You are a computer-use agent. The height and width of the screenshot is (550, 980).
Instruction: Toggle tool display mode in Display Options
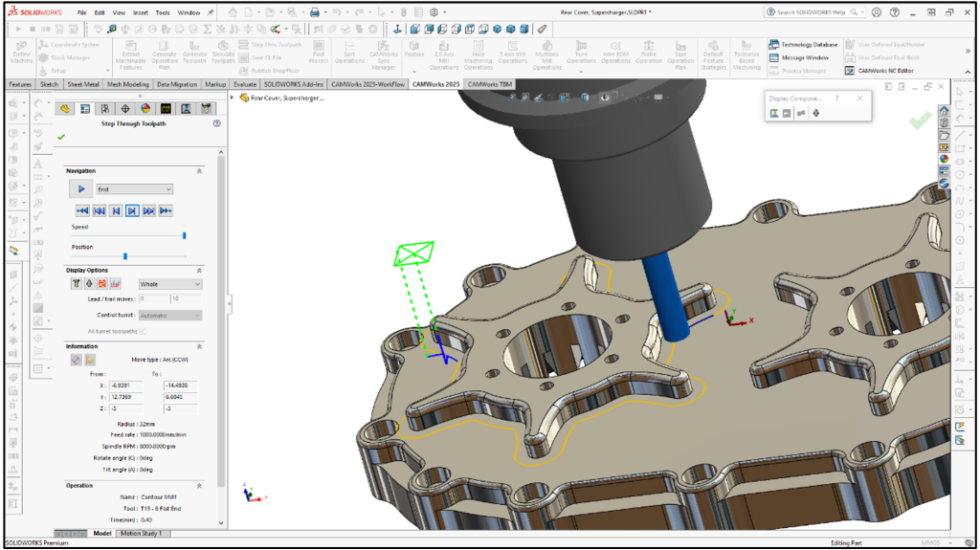77,284
